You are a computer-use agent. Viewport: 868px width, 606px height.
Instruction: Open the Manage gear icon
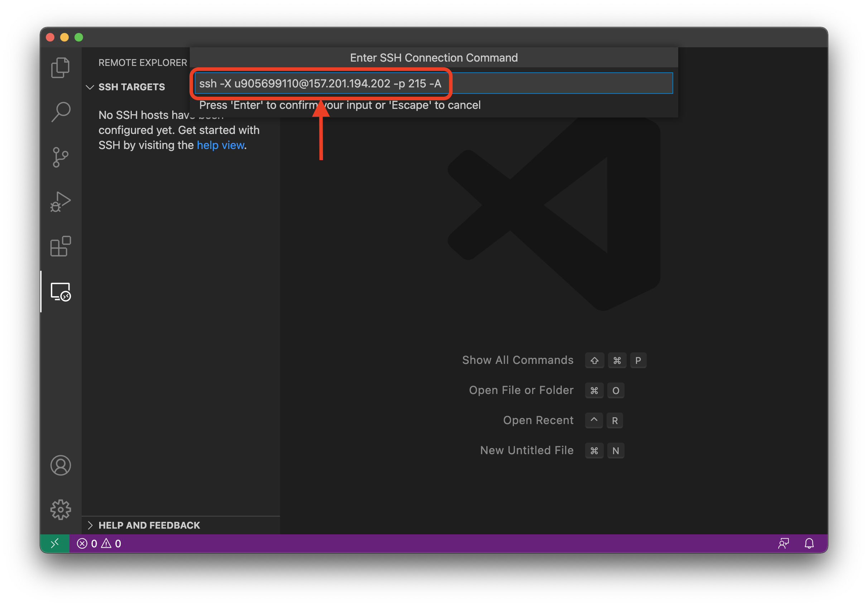(61, 510)
